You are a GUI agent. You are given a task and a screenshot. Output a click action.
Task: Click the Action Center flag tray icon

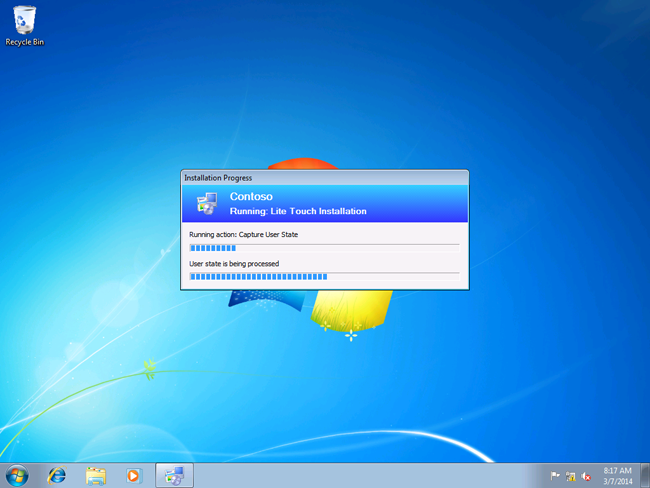555,476
